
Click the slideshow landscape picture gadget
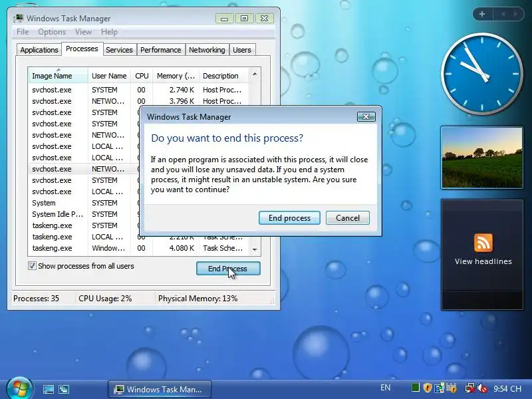[481, 158]
